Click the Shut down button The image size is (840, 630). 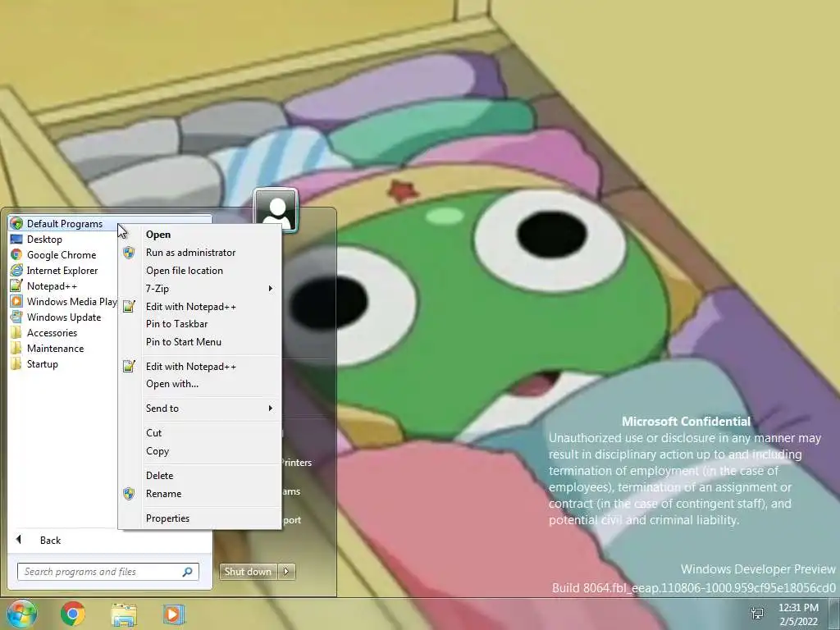coord(248,572)
